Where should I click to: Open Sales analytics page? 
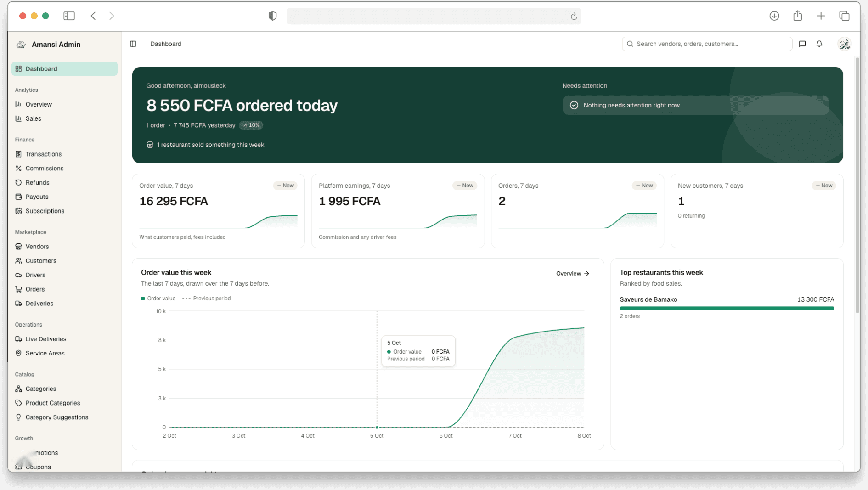pos(64,118)
